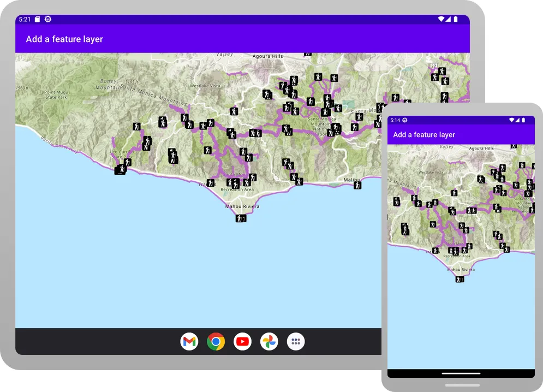
Task: Open YouTube from the tablet dock
Action: pos(242,342)
